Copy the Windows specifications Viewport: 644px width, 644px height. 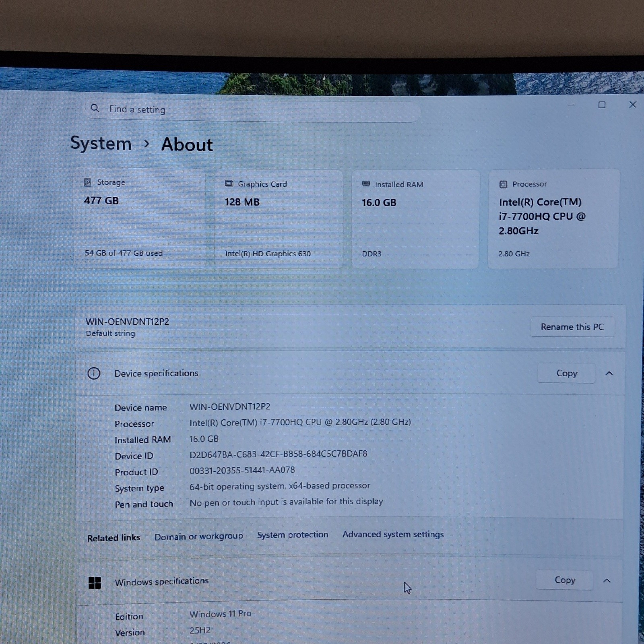click(x=565, y=580)
